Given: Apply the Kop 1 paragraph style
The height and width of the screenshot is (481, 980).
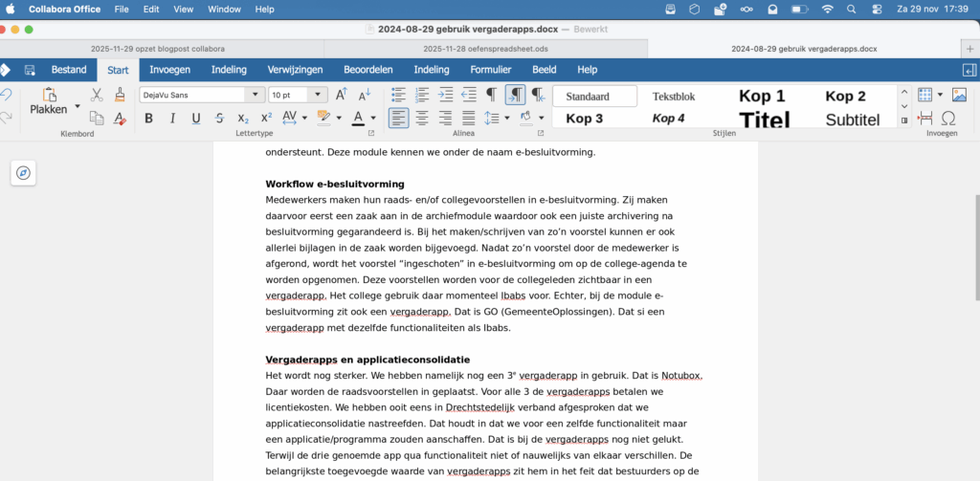Looking at the screenshot, I should tap(761, 96).
